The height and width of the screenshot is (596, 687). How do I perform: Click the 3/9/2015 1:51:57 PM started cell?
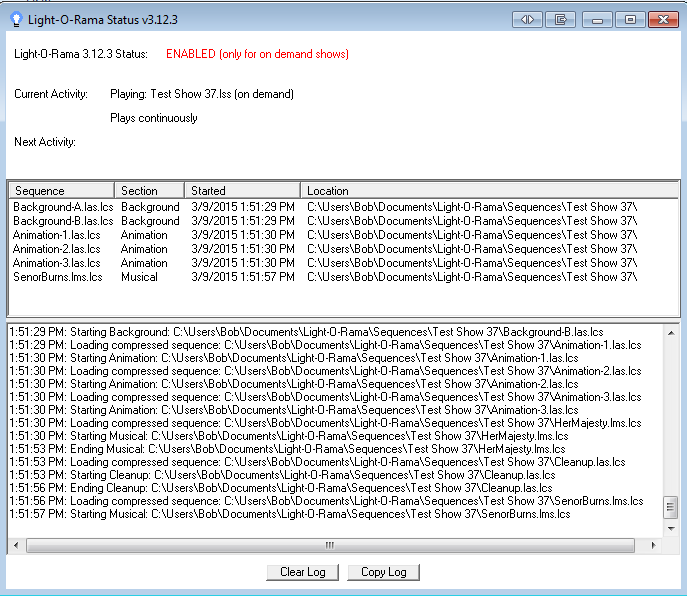(243, 277)
